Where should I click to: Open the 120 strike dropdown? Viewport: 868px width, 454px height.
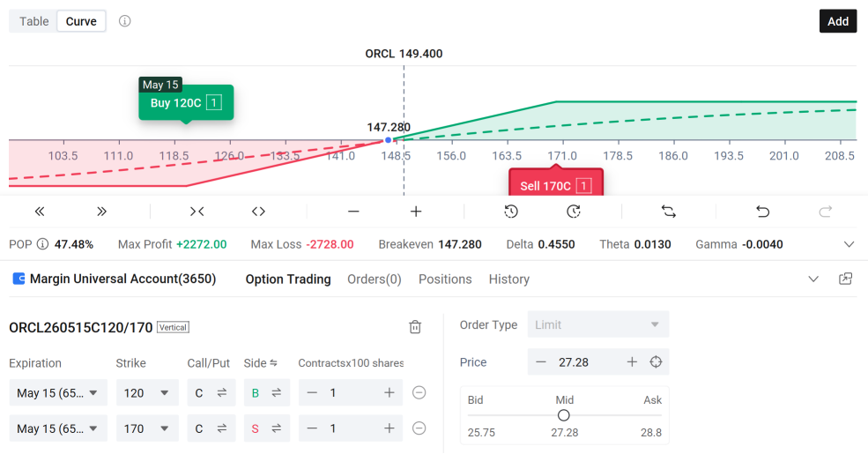pyautogui.click(x=147, y=392)
